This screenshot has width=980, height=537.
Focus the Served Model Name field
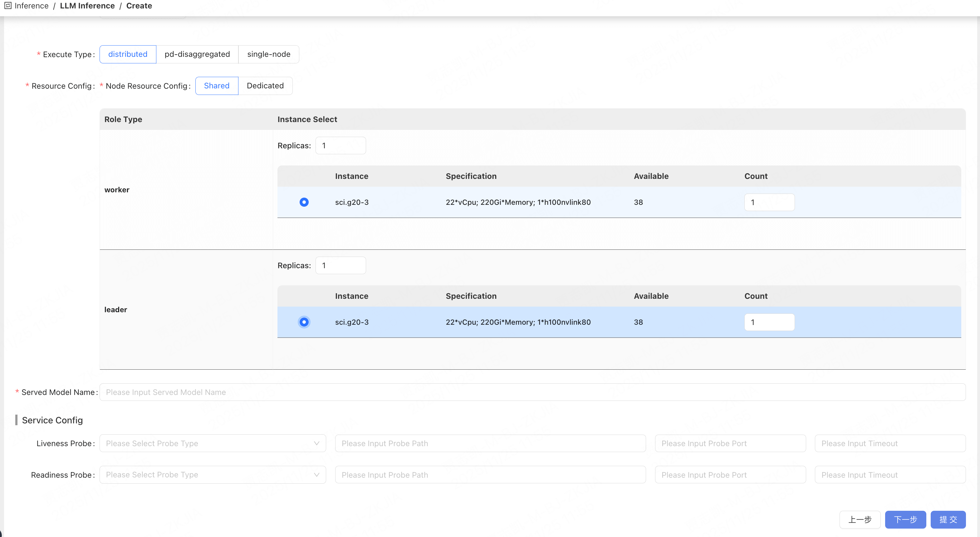click(x=533, y=392)
